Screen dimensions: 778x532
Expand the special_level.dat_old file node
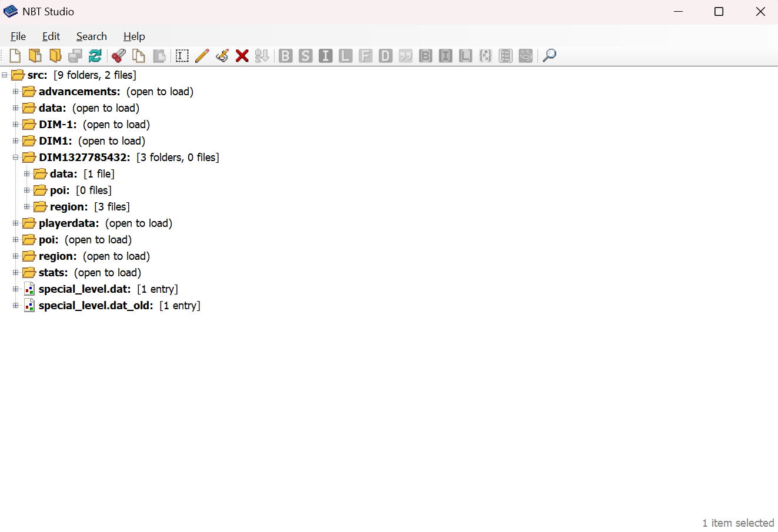click(16, 306)
